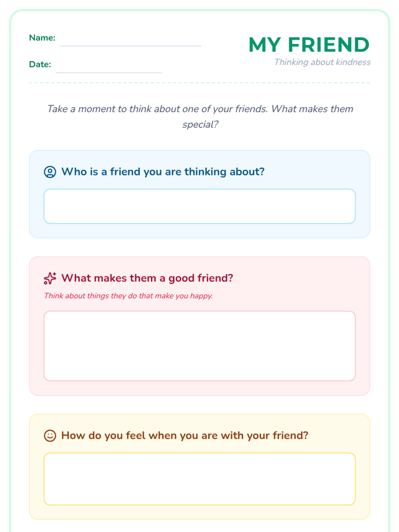Click the dashed divider line below the header

tap(199, 83)
